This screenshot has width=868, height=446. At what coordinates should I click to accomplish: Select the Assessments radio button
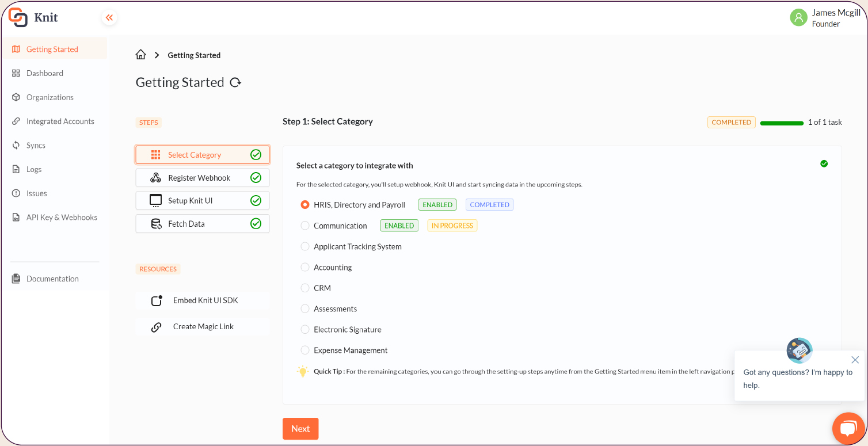click(305, 308)
